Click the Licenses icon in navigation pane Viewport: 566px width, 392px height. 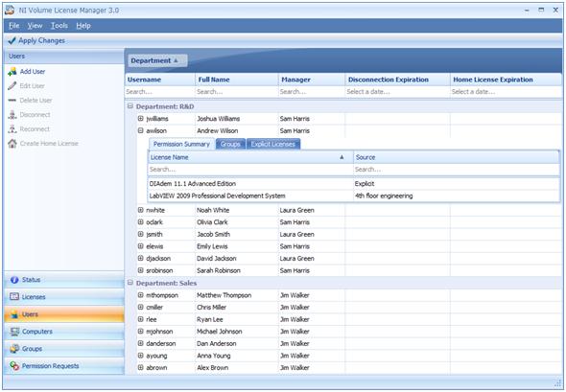pyautogui.click(x=14, y=297)
